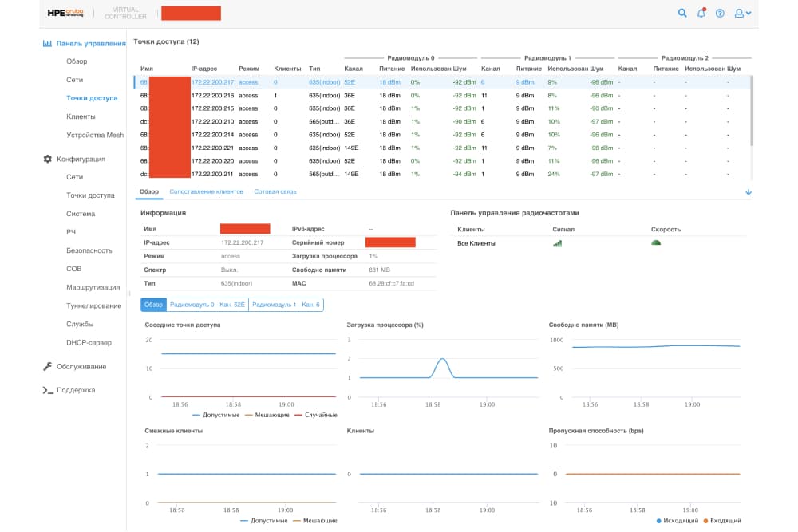Open access point link 172.22.200.217
The height and width of the screenshot is (532, 798).
(212, 82)
